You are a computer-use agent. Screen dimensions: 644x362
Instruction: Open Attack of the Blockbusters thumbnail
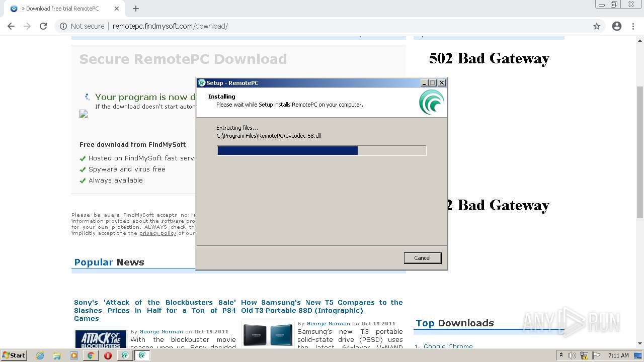coord(101,339)
